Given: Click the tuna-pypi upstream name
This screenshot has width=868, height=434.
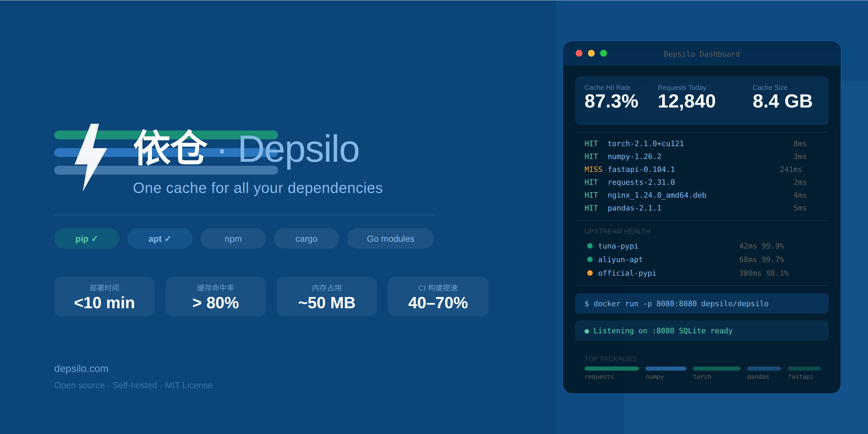Looking at the screenshot, I should [x=618, y=246].
